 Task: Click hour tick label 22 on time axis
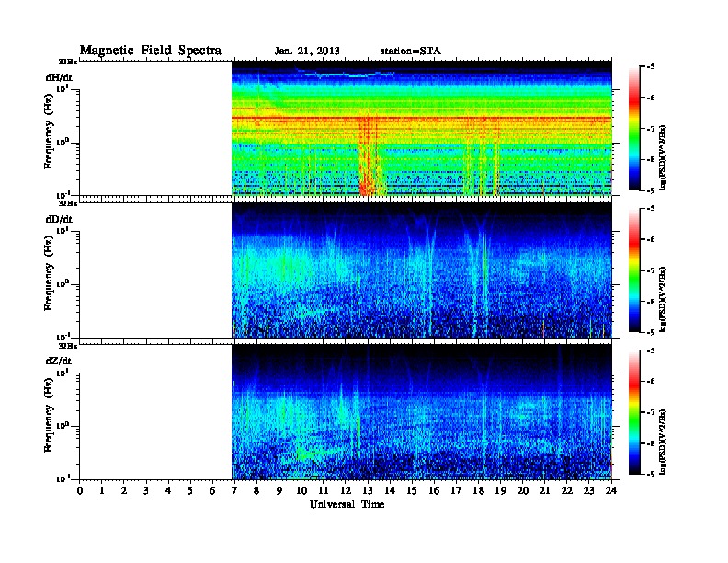click(x=567, y=490)
